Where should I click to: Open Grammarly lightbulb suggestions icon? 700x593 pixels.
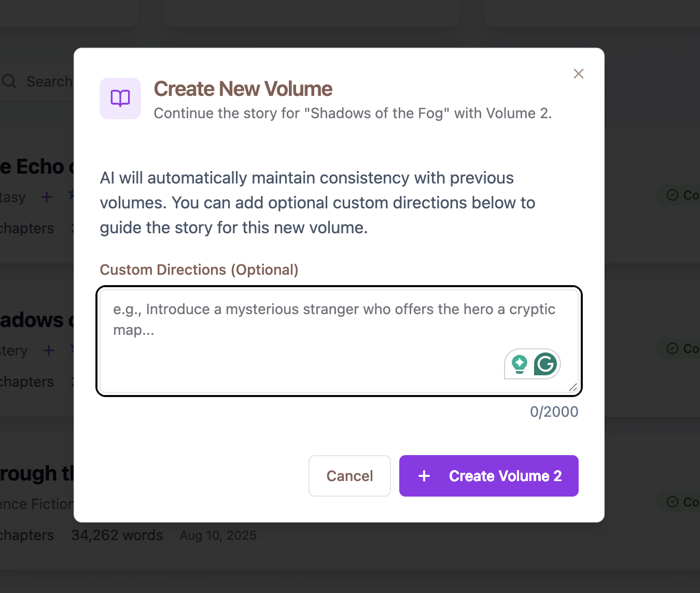(520, 364)
